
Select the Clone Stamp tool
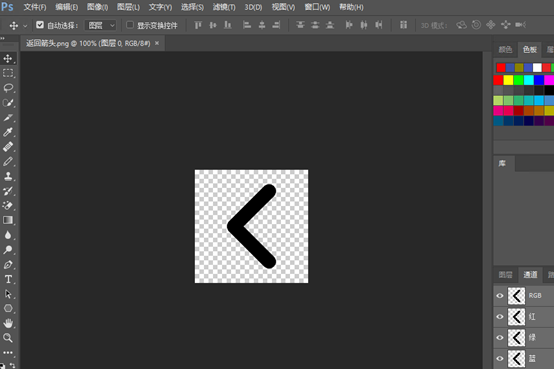tap(8, 176)
